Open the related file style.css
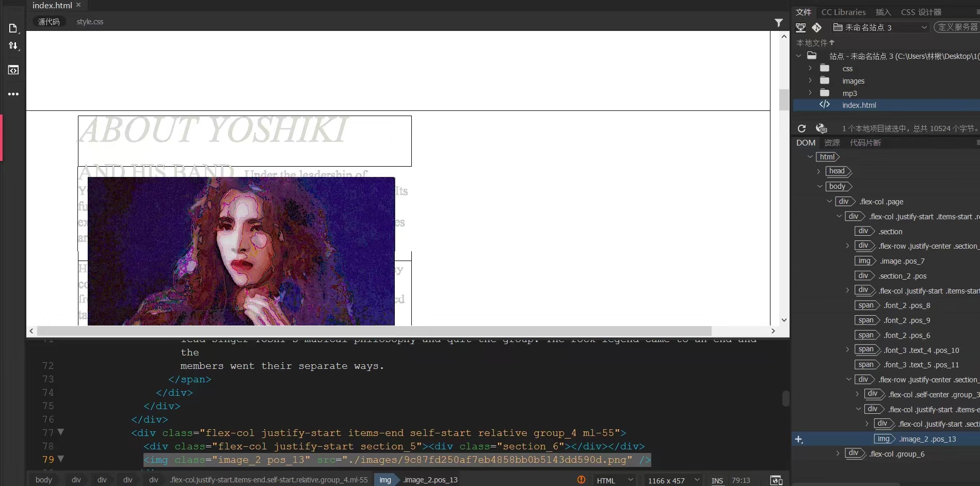 90,22
